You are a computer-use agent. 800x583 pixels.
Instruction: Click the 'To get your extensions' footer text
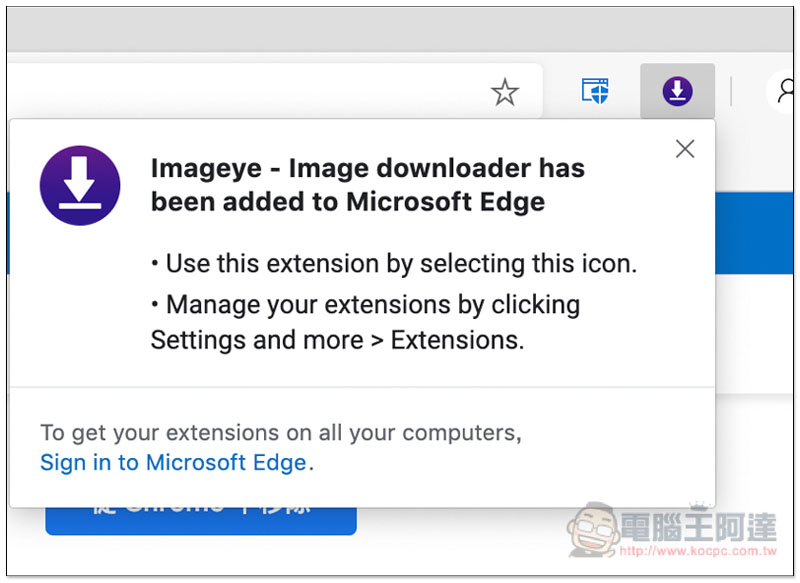click(281, 433)
